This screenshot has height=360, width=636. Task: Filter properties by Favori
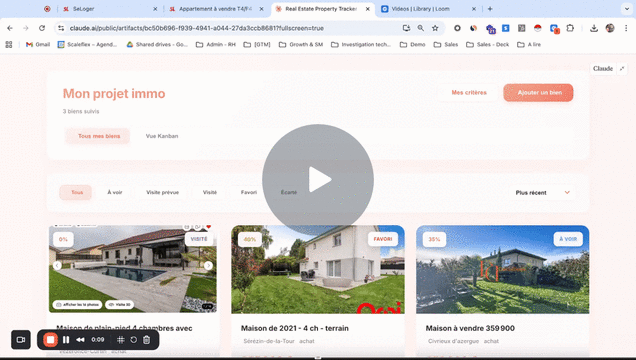pyautogui.click(x=249, y=192)
